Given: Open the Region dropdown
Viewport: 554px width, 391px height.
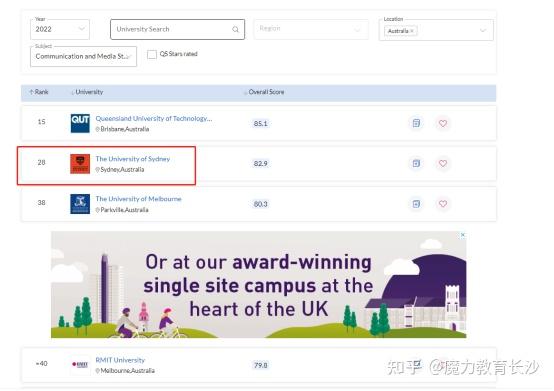Looking at the screenshot, I should pos(311,29).
